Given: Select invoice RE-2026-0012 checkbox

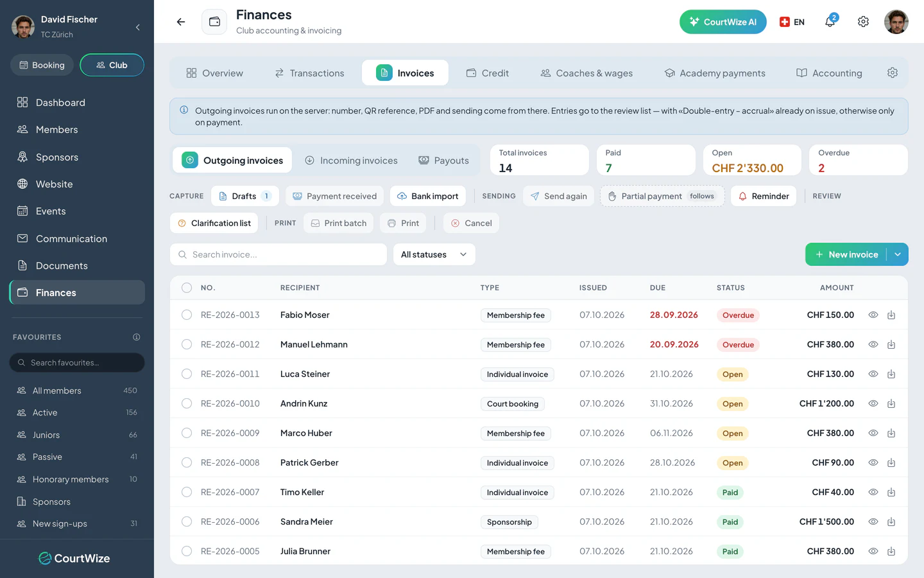Looking at the screenshot, I should coord(187,344).
